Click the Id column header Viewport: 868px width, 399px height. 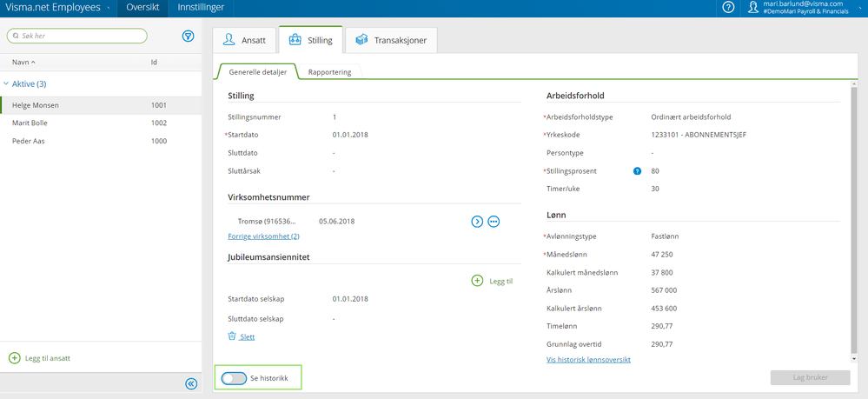coord(154,63)
